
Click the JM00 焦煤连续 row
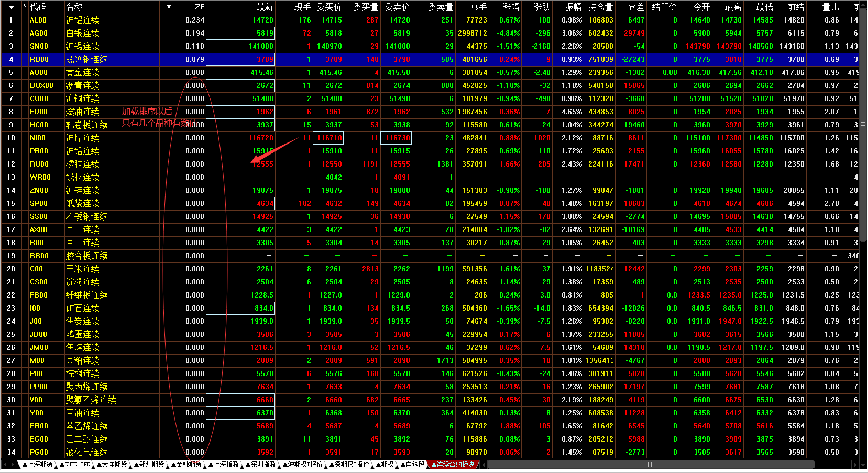pyautogui.click(x=430, y=347)
